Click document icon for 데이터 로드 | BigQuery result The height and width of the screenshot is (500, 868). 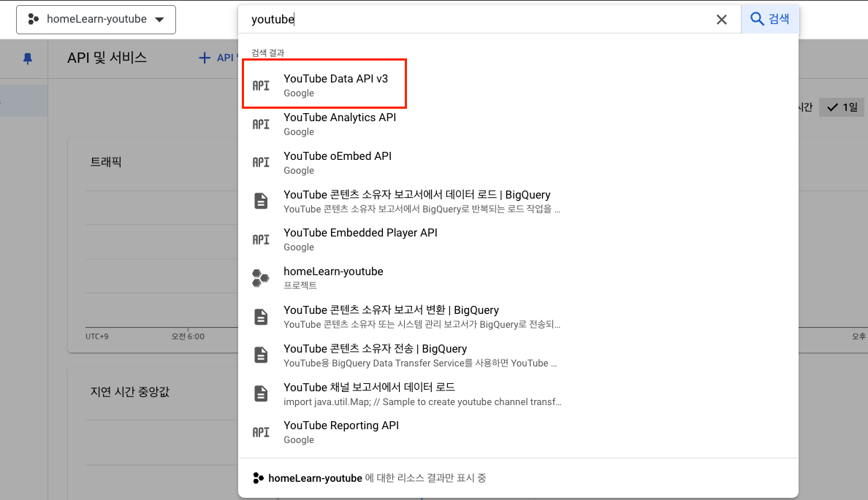pos(261,201)
